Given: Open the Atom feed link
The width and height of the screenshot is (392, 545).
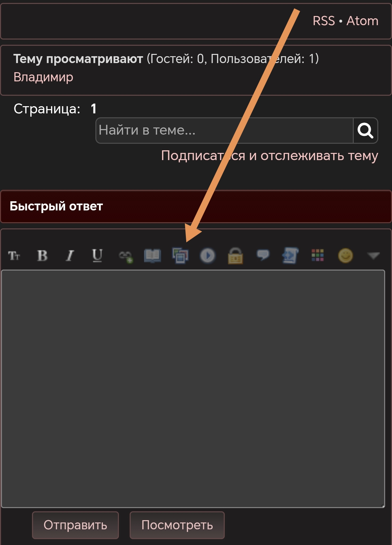Looking at the screenshot, I should click(362, 21).
